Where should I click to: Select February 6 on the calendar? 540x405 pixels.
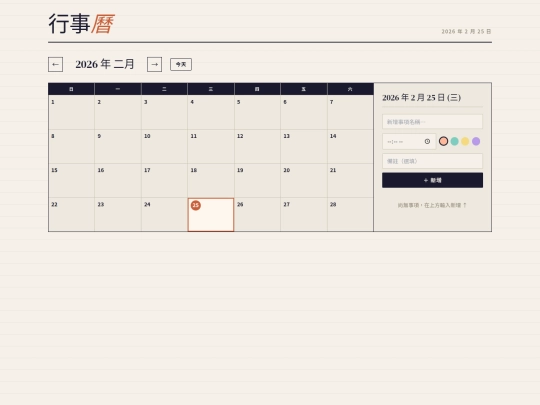pos(304,112)
